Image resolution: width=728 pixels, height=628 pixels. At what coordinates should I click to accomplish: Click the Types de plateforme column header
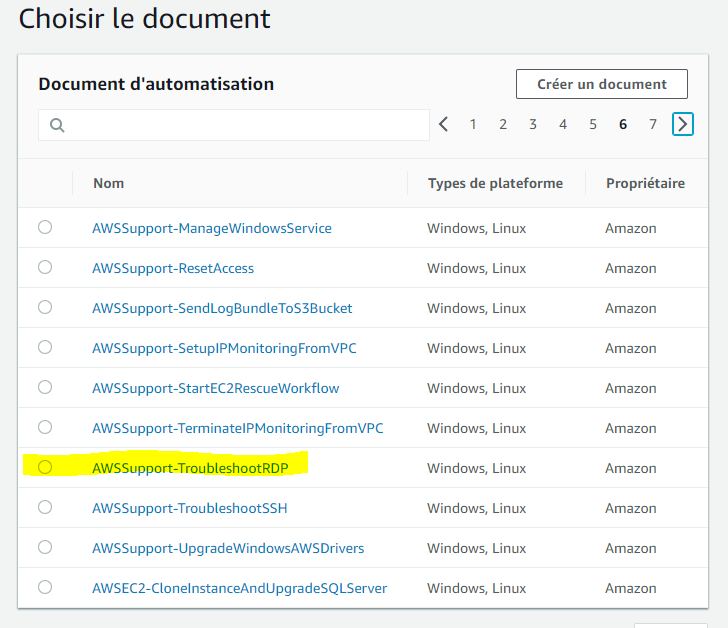[x=495, y=183]
